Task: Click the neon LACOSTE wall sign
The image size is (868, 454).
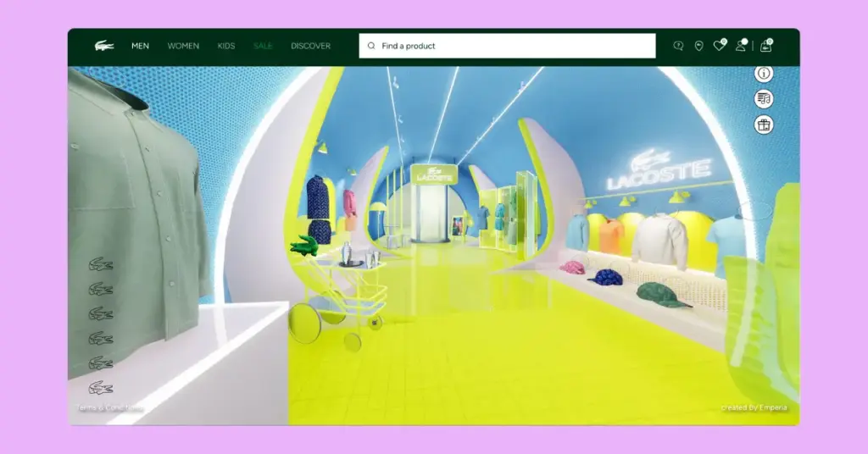Action: [x=659, y=170]
